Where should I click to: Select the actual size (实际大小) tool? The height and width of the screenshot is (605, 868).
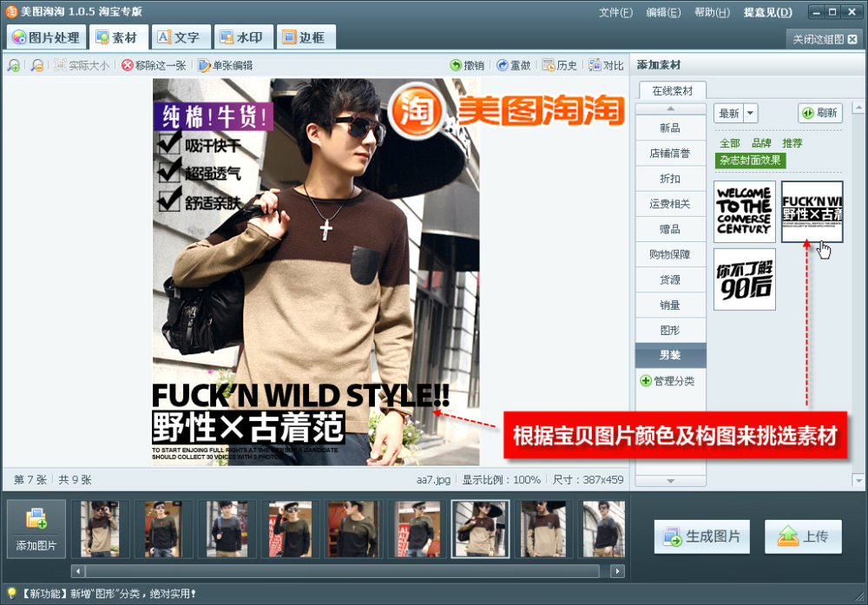click(x=82, y=65)
